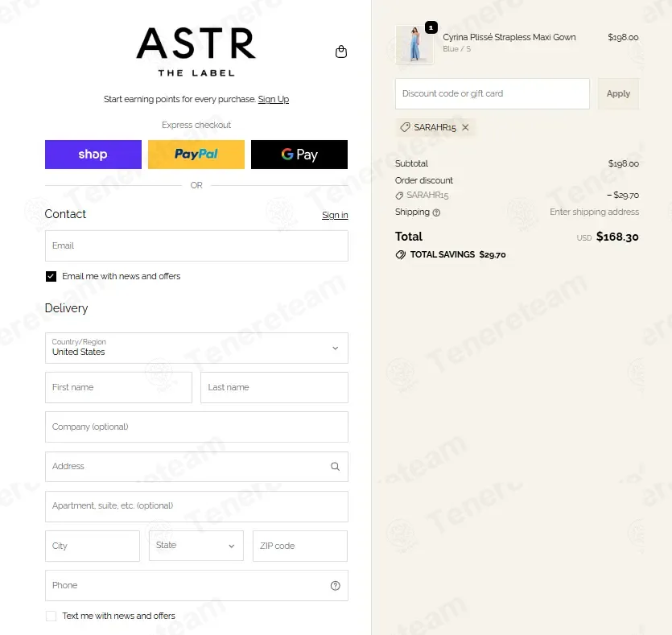Screen dimensions: 672x635
Task: Click the SARAHR15 applied code chip
Action: click(x=435, y=127)
